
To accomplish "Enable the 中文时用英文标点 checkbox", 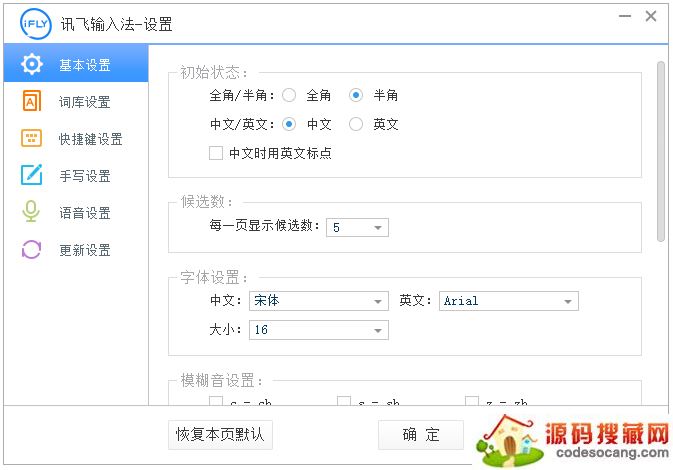I will (x=216, y=153).
